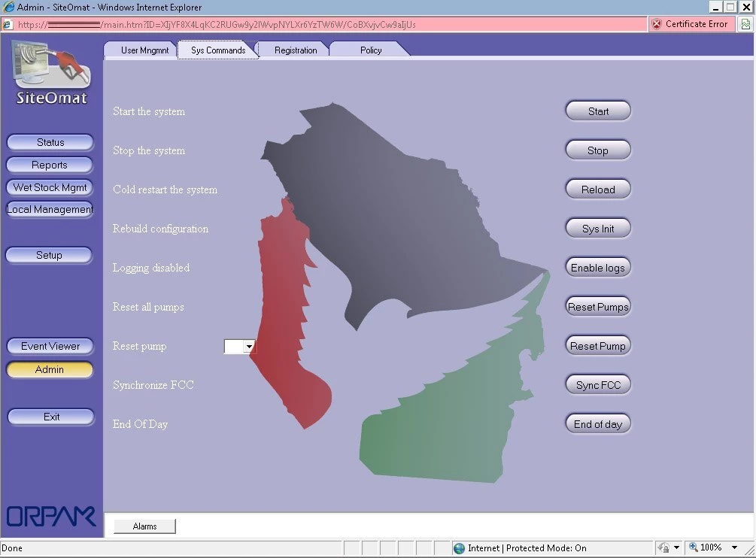This screenshot has width=756, height=558.
Task: Run the End of day command
Action: (x=598, y=424)
